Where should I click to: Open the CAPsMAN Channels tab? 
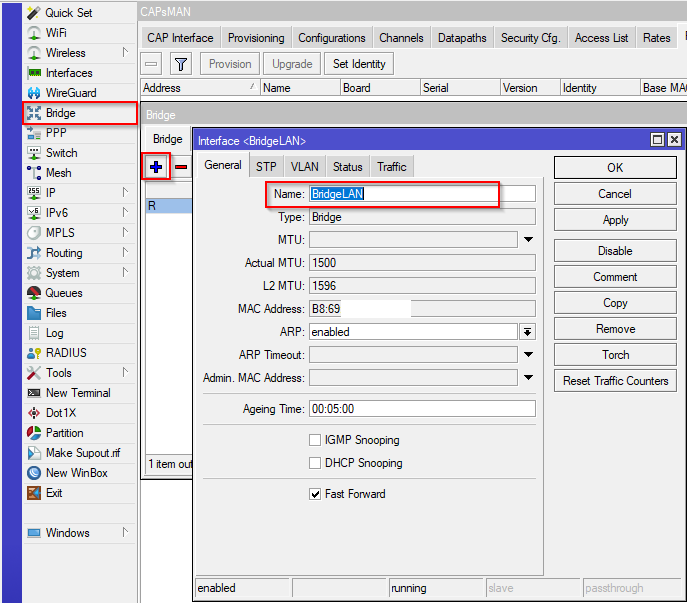pyautogui.click(x=401, y=38)
